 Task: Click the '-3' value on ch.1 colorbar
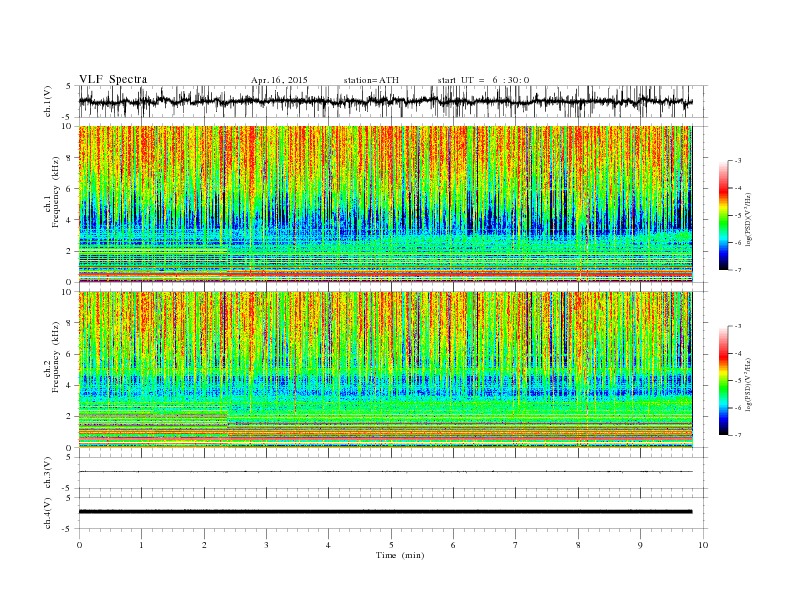737,161
